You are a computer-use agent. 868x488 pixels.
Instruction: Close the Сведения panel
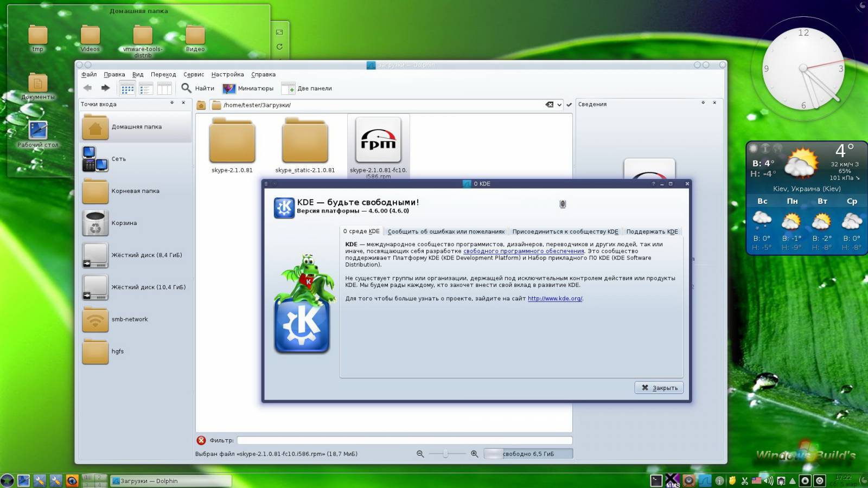pyautogui.click(x=714, y=102)
